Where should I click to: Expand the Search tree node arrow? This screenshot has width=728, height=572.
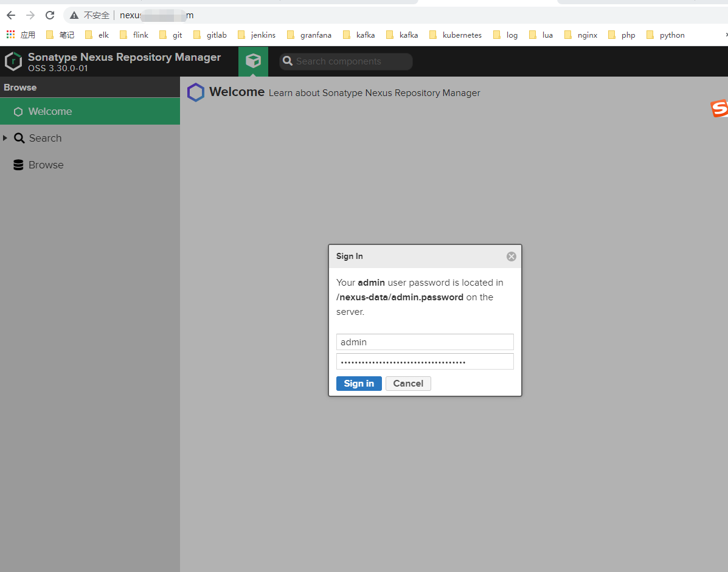pyautogui.click(x=5, y=138)
